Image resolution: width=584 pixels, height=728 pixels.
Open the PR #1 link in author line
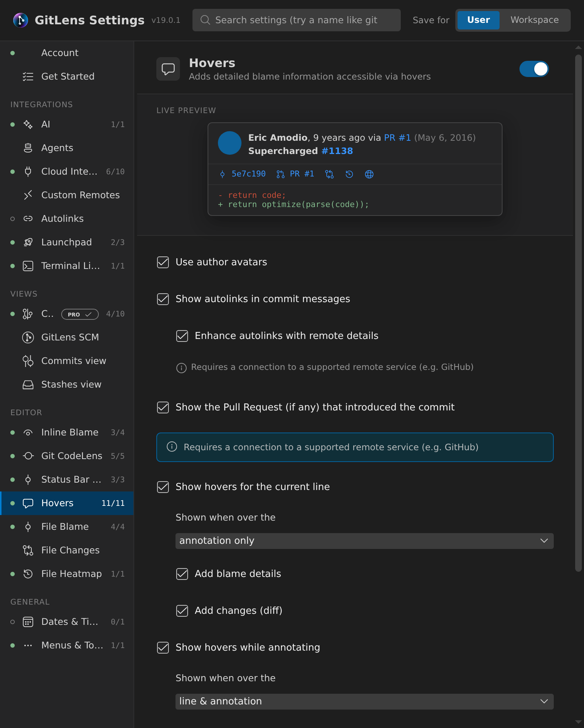(x=397, y=138)
